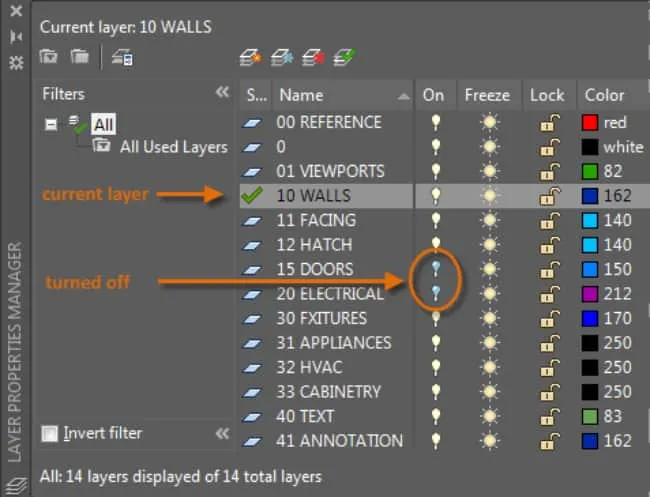
Task: Turn off the 00 REFERENCE layer bulb
Action: [x=435, y=122]
